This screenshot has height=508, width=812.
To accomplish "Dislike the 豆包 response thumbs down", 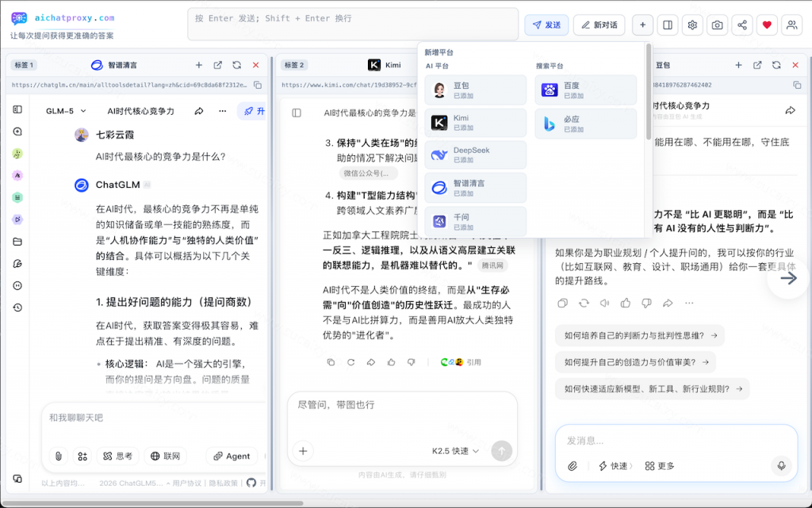I will click(x=646, y=304).
